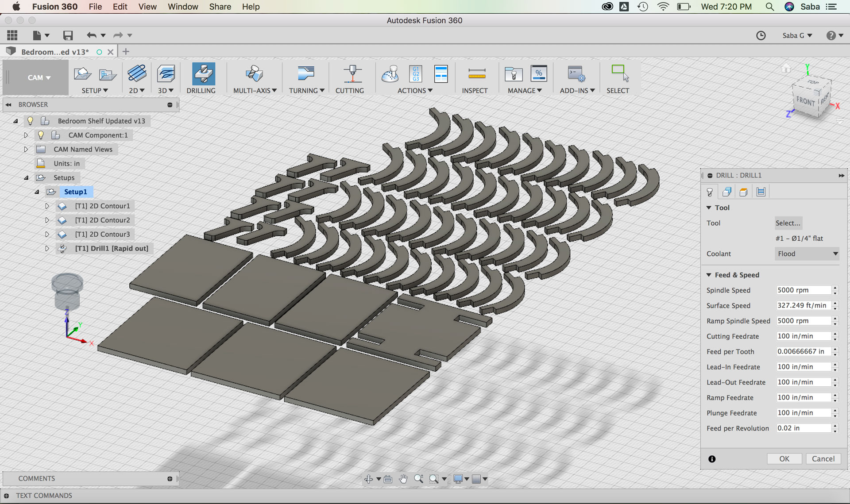Image resolution: width=850 pixels, height=504 pixels.
Task: Open the Coolant Flood dropdown
Action: (x=807, y=254)
